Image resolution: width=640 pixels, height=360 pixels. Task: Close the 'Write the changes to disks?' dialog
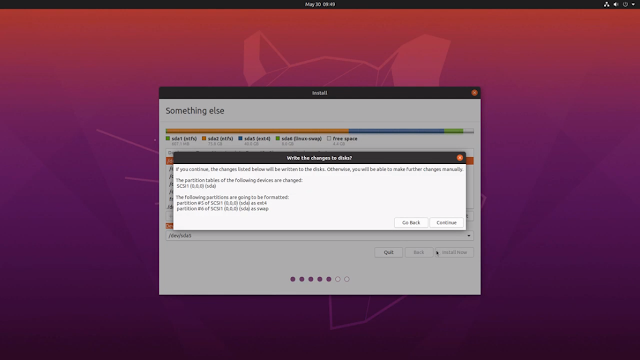click(460, 158)
